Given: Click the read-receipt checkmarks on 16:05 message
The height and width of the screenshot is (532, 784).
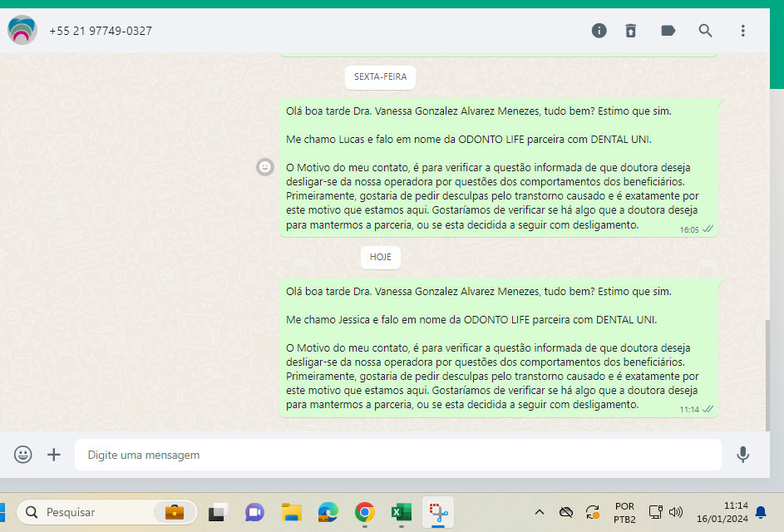Looking at the screenshot, I should pos(708,229).
